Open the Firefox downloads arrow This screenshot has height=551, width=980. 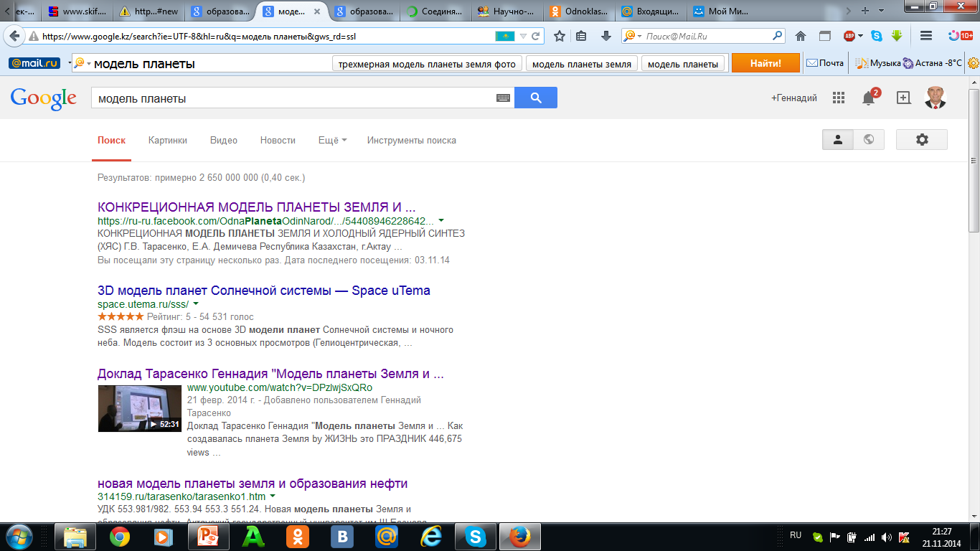coord(606,36)
